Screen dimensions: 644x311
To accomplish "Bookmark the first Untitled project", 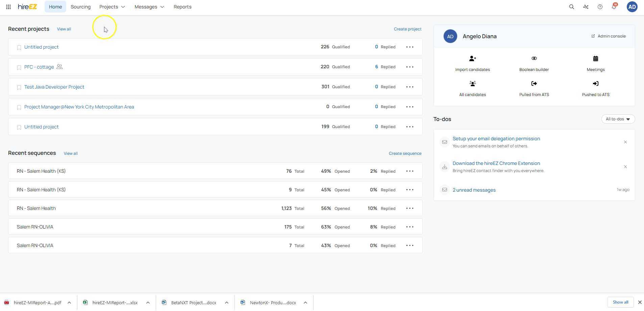I will coord(19,47).
